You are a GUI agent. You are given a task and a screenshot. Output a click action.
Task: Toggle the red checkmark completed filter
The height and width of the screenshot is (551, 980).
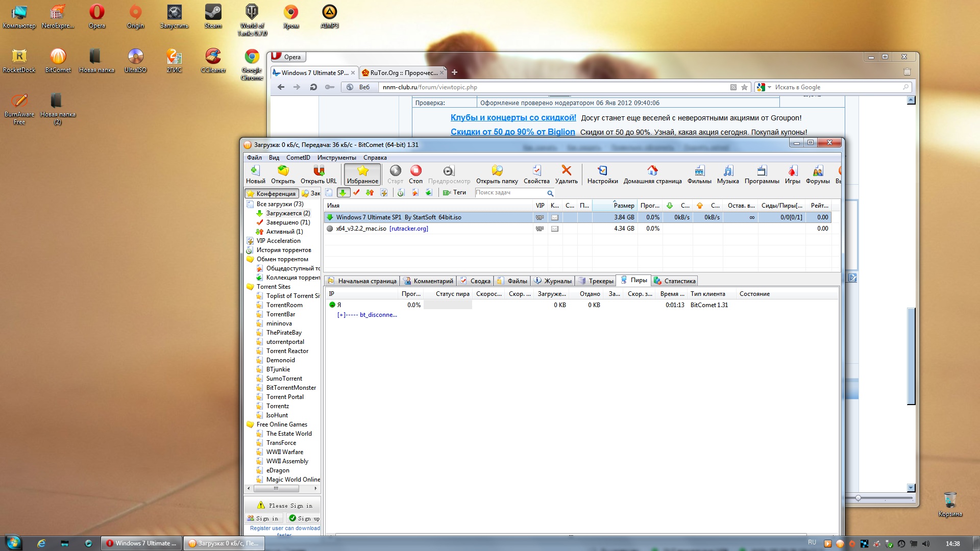[x=356, y=193]
